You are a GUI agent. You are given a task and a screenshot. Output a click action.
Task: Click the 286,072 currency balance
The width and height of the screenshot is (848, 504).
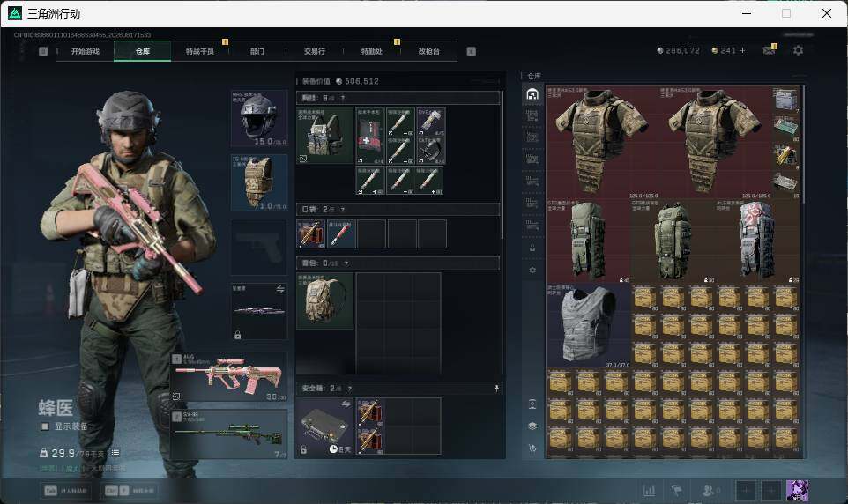click(x=678, y=50)
